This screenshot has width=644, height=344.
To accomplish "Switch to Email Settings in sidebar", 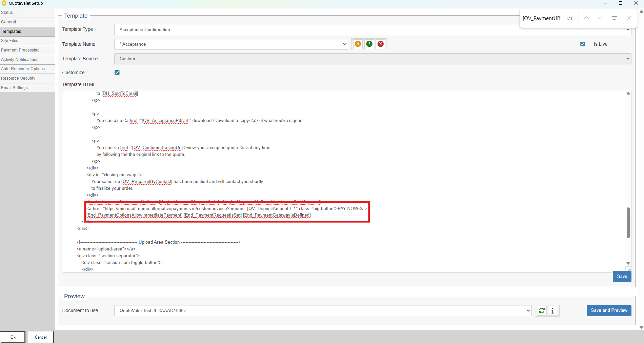I will 15,88.
